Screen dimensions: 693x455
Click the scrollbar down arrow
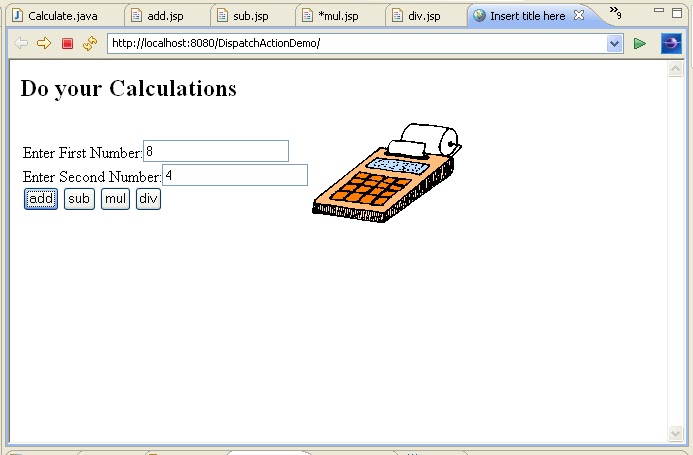[675, 433]
